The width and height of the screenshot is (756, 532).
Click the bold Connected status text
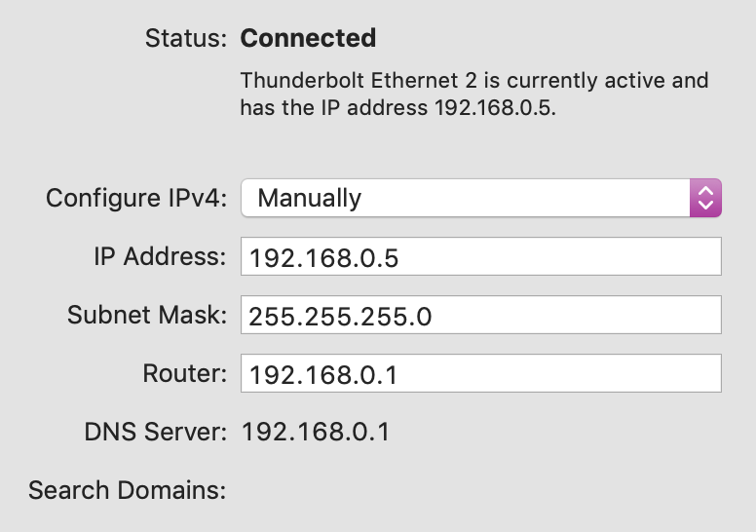[308, 38]
